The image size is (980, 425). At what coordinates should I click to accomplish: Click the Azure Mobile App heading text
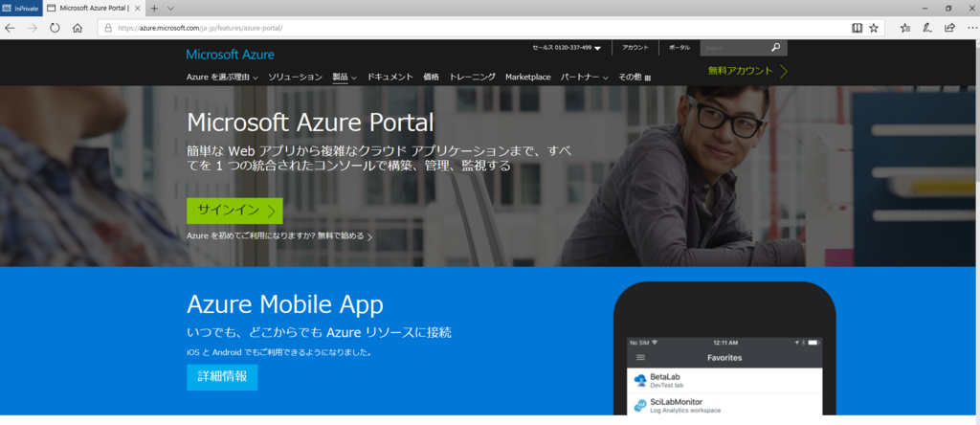click(285, 304)
